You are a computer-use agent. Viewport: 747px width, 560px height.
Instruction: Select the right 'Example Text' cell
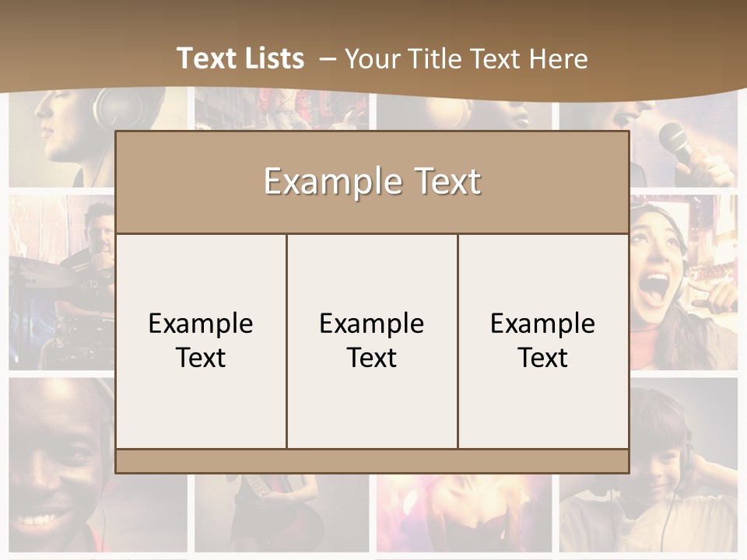(x=543, y=341)
